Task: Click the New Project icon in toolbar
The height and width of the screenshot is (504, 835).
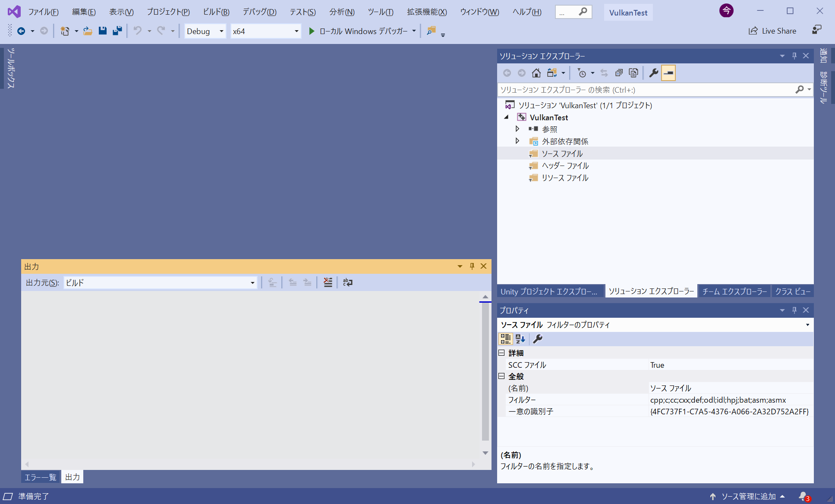Action: (65, 31)
